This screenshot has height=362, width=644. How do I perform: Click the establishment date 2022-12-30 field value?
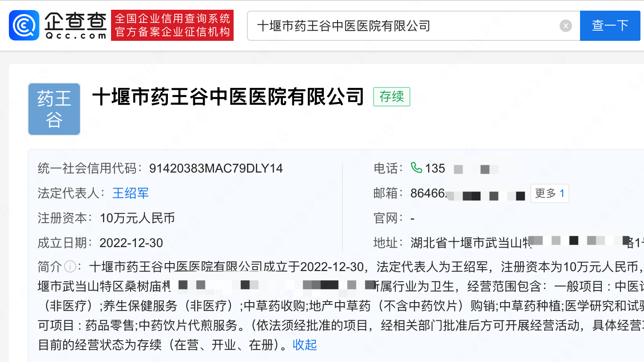131,243
